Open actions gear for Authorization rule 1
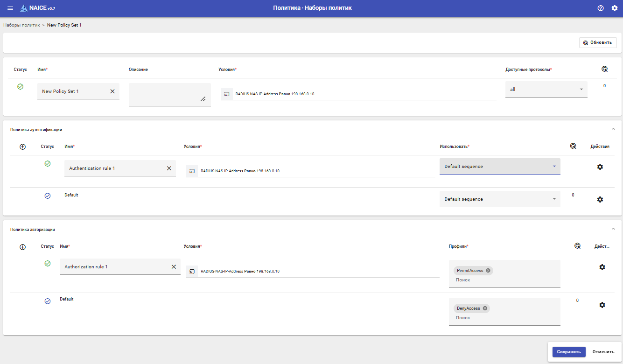Screen dimensions: 623x364 click(x=602, y=267)
